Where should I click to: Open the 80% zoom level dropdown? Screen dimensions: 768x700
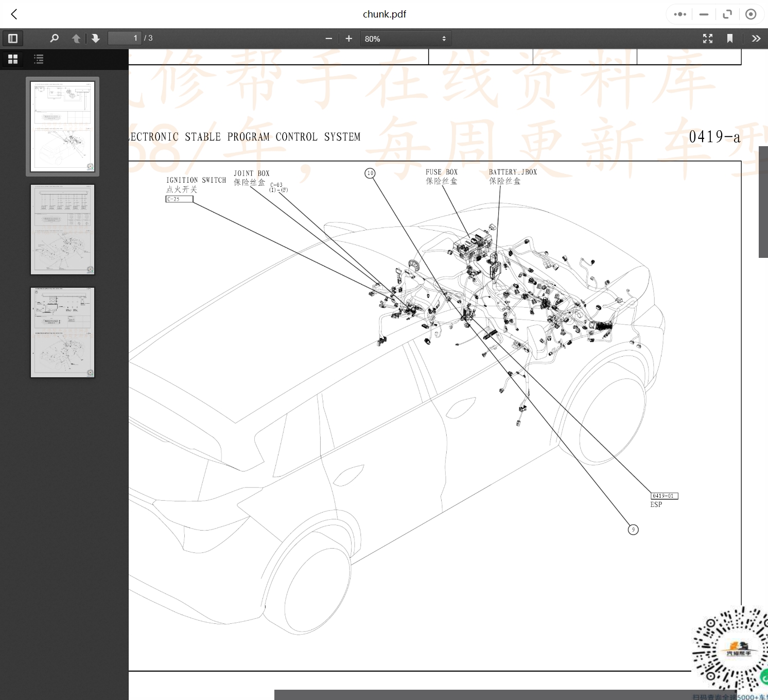pos(405,39)
